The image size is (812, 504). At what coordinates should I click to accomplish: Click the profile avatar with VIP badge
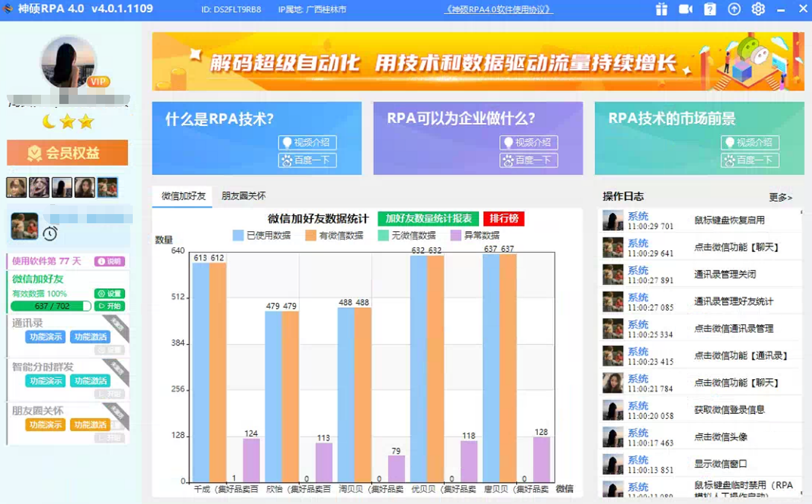click(69, 62)
